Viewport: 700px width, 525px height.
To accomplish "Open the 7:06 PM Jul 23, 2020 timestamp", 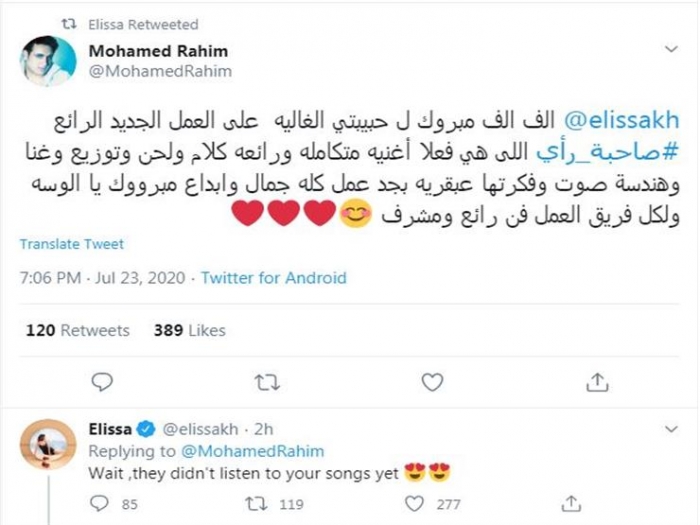I will point(97,278).
